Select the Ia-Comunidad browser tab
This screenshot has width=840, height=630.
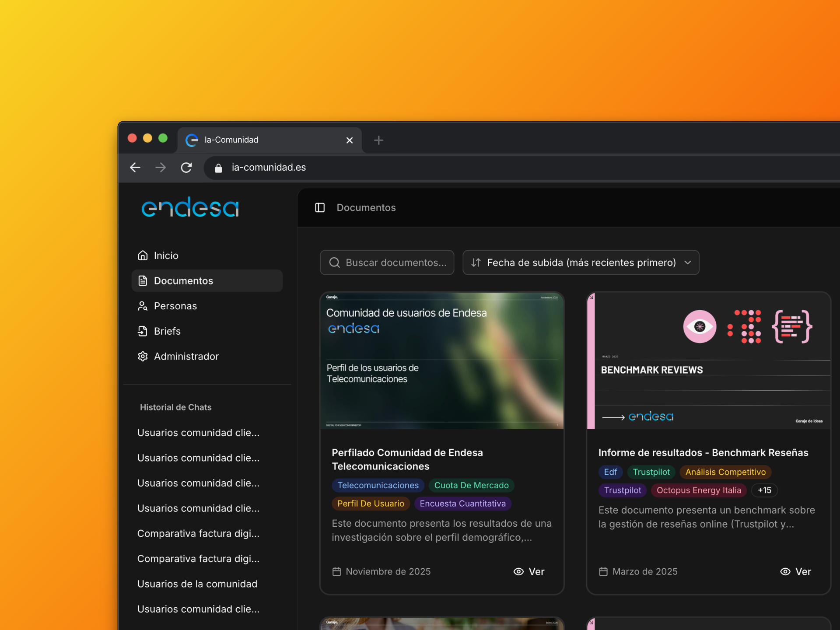point(270,140)
